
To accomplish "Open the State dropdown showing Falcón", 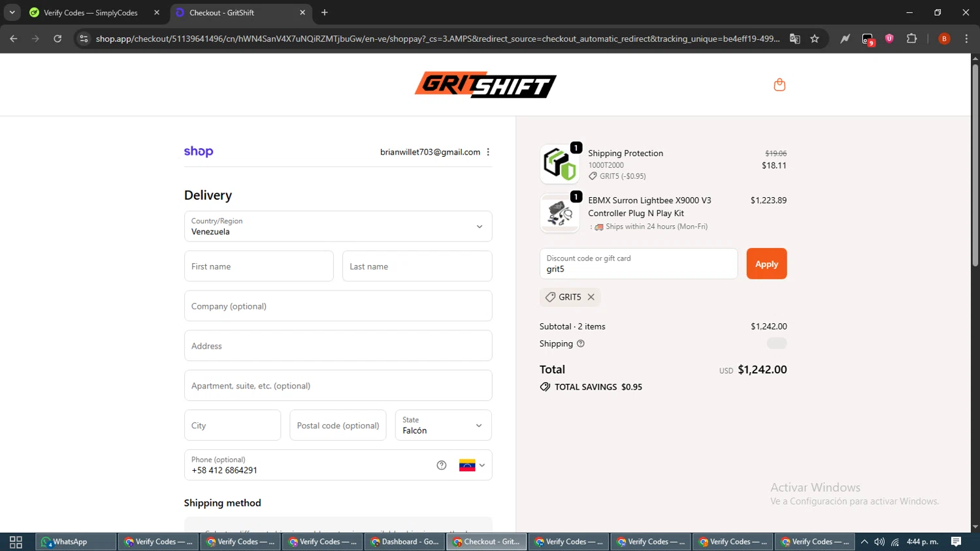I will coord(443,425).
